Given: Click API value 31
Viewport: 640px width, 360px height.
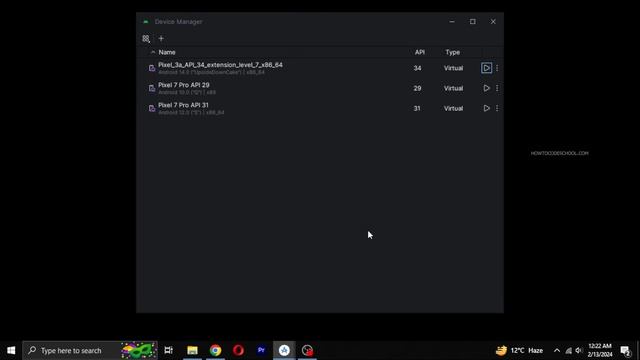Looking at the screenshot, I should 417,108.
